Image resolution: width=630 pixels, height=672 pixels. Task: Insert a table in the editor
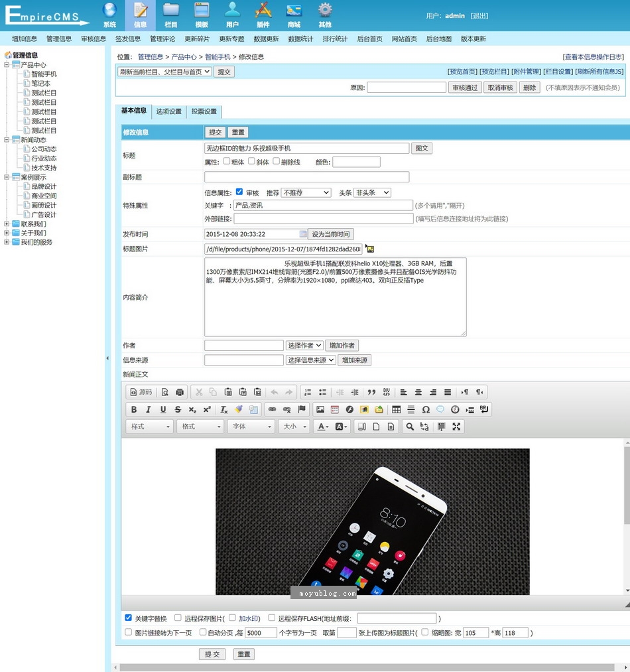[397, 410]
